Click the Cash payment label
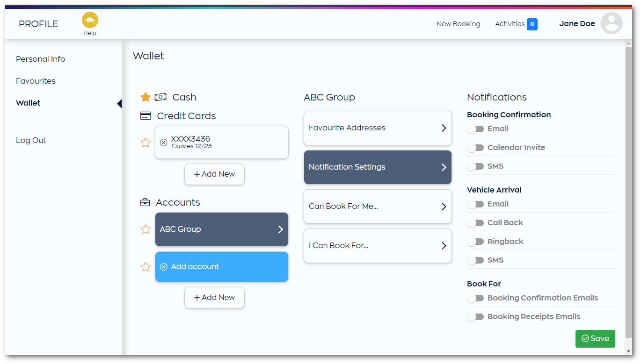The width and height of the screenshot is (641, 364). tap(184, 97)
